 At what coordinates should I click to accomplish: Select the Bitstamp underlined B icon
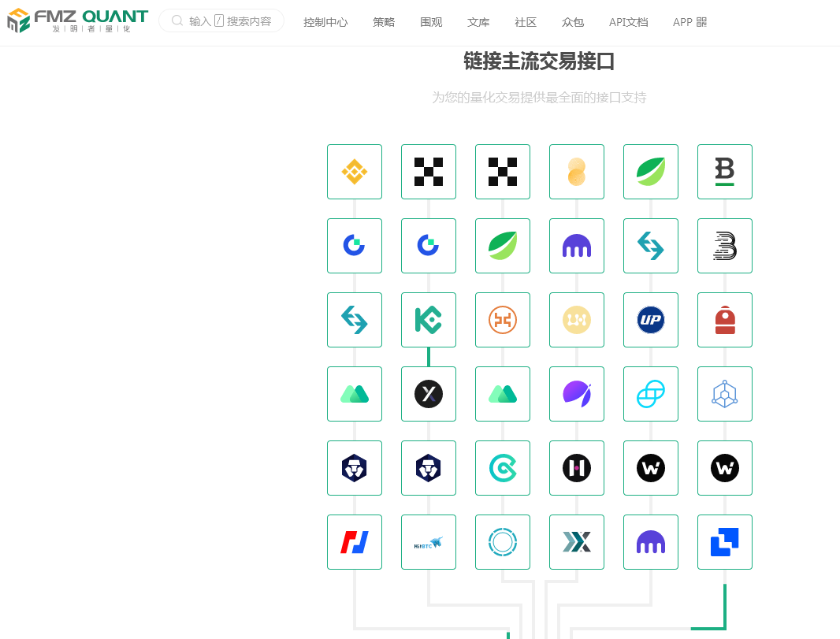(725, 172)
